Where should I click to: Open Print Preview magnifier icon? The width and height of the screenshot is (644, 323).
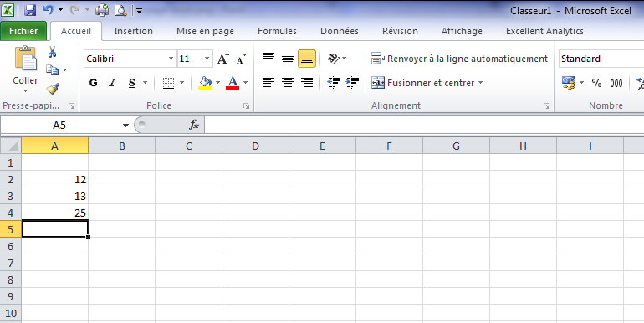[x=120, y=10]
